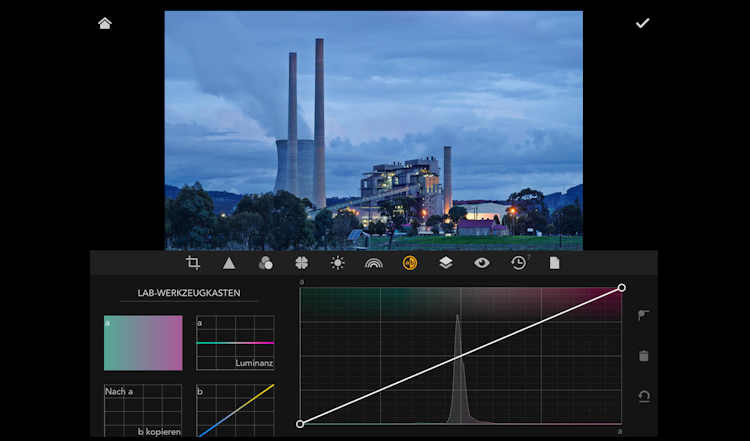Go to the home screen
This screenshot has height=441, width=750.
click(105, 23)
